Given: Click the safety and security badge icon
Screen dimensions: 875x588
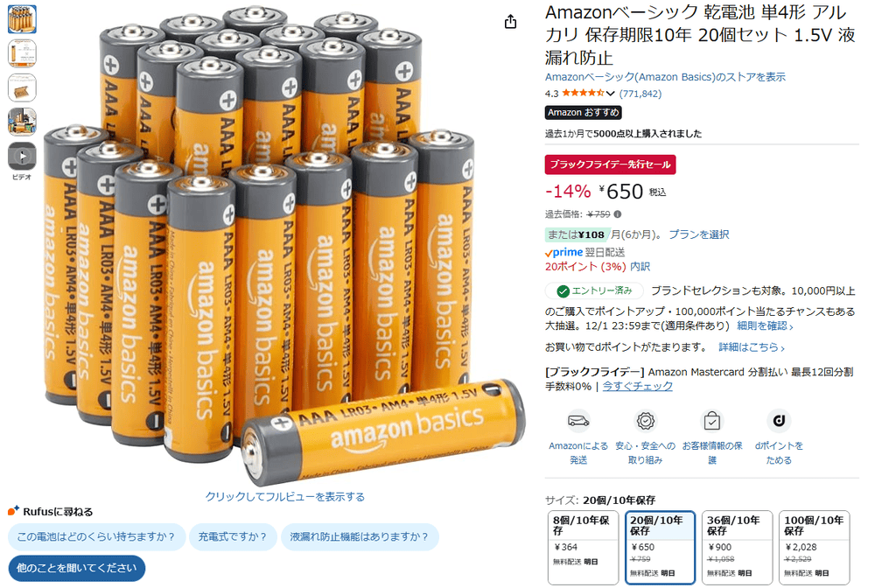Looking at the screenshot, I should [x=645, y=421].
